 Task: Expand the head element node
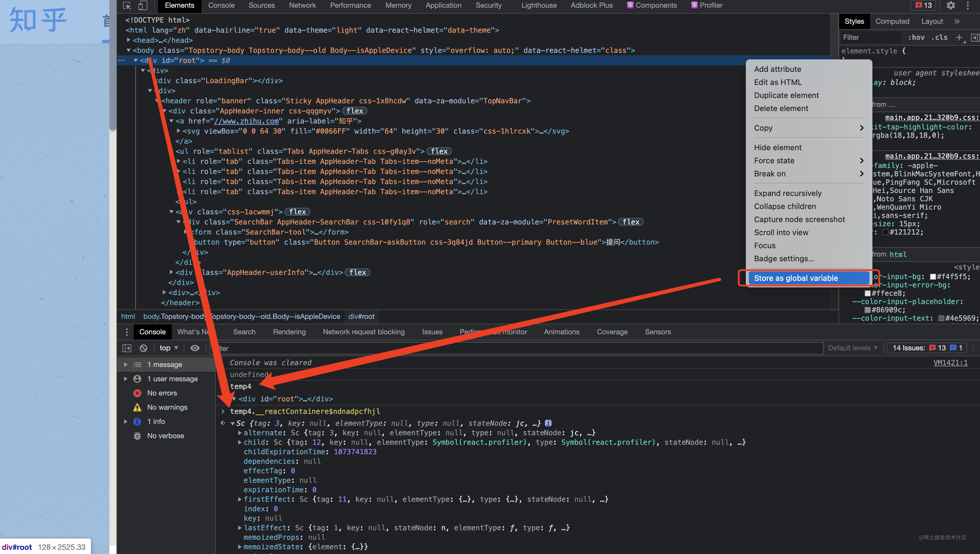pyautogui.click(x=129, y=40)
